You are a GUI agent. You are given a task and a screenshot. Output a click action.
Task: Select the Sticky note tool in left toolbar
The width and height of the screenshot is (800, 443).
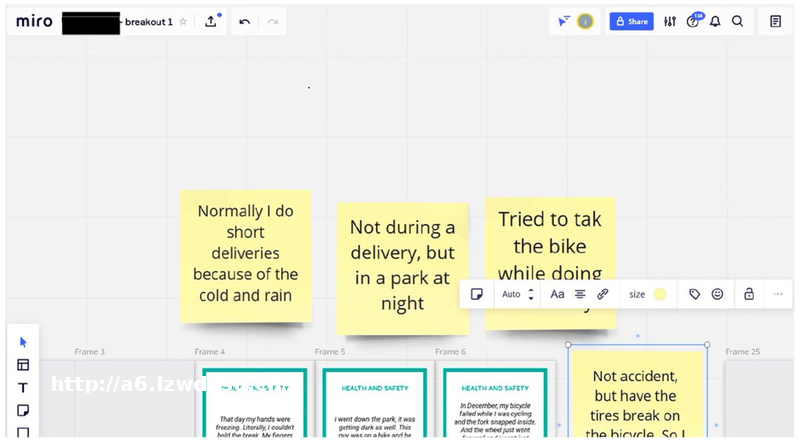pos(23,411)
